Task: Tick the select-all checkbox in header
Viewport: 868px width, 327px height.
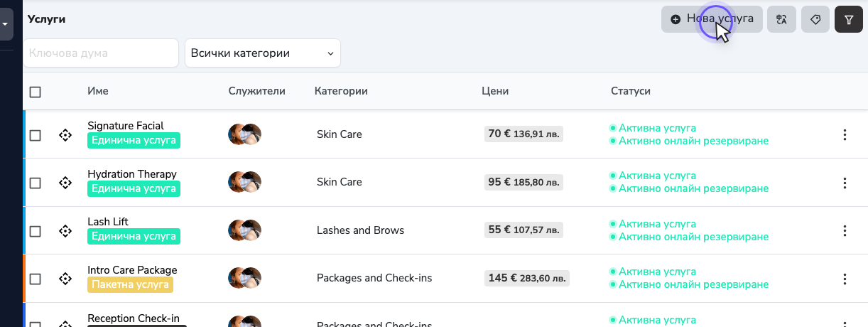Action: pyautogui.click(x=36, y=92)
